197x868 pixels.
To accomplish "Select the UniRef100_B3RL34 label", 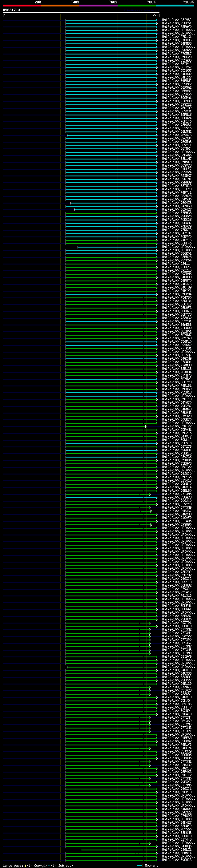I will [177, 301].
